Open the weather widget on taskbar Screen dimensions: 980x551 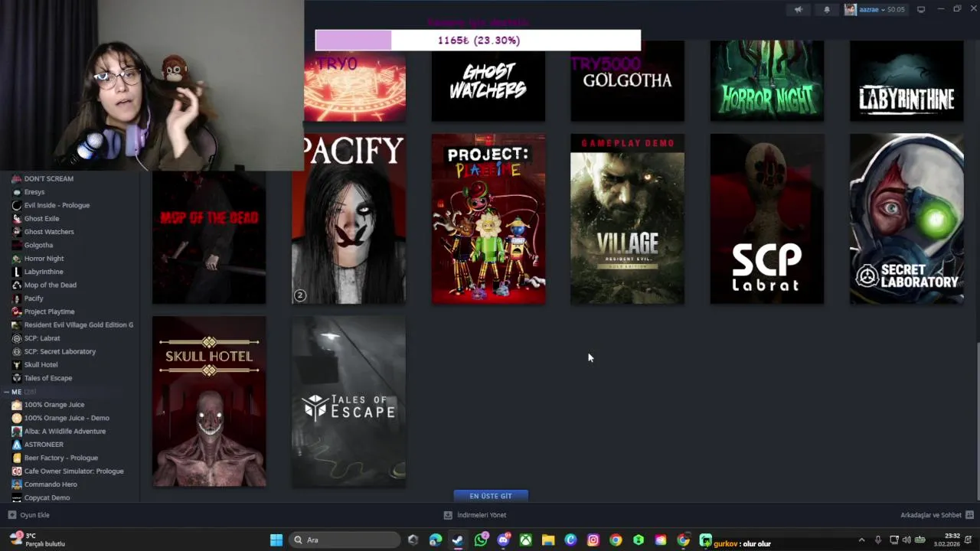38,540
